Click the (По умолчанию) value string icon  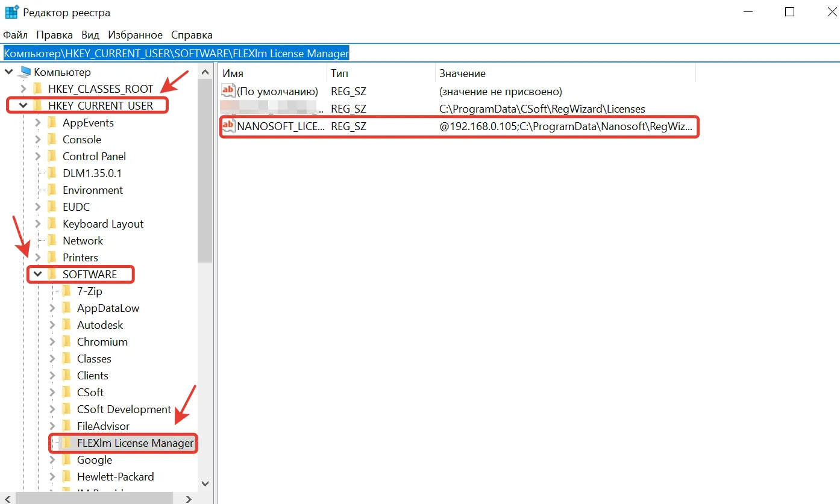[x=228, y=92]
